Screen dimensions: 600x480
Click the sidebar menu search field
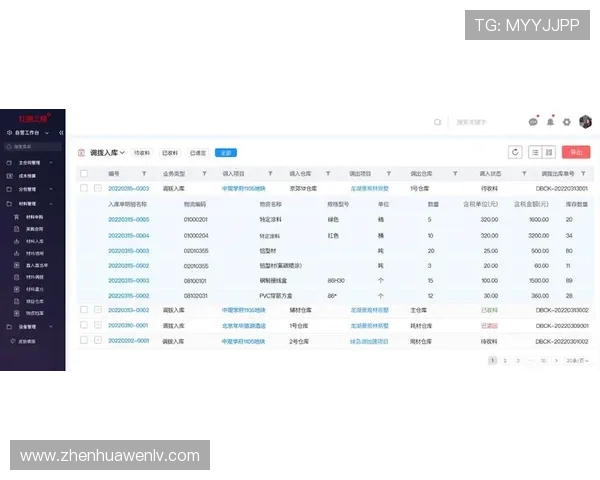33,147
